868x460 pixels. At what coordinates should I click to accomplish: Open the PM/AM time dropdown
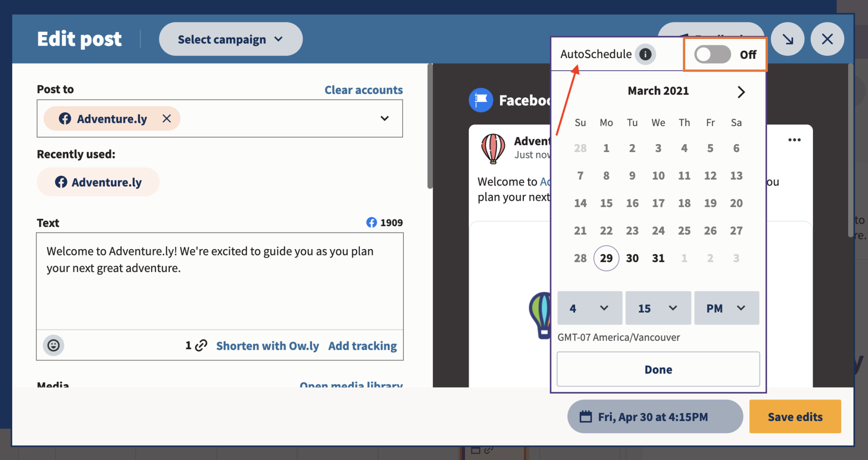point(726,308)
